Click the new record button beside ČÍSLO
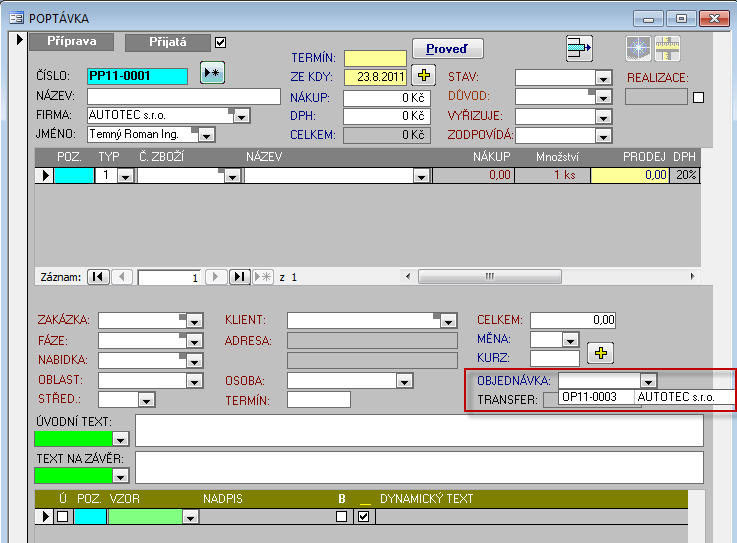Image resolution: width=737 pixels, height=543 pixels. (212, 73)
